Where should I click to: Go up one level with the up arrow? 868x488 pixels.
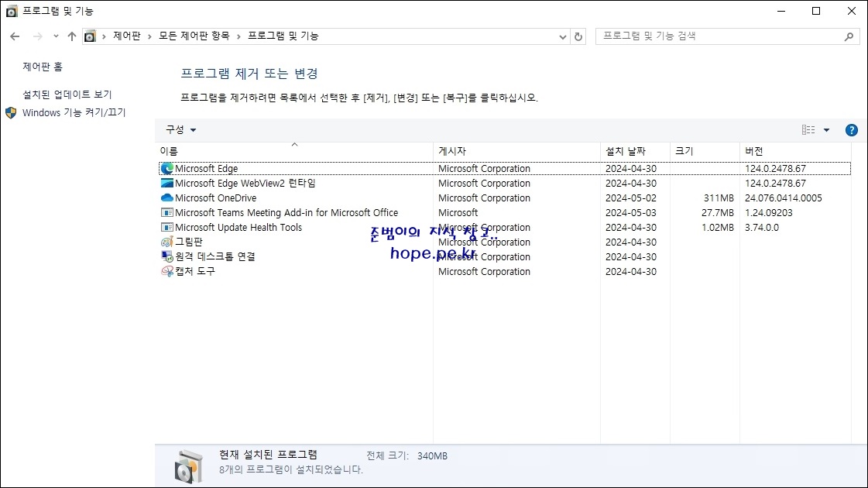(x=72, y=36)
